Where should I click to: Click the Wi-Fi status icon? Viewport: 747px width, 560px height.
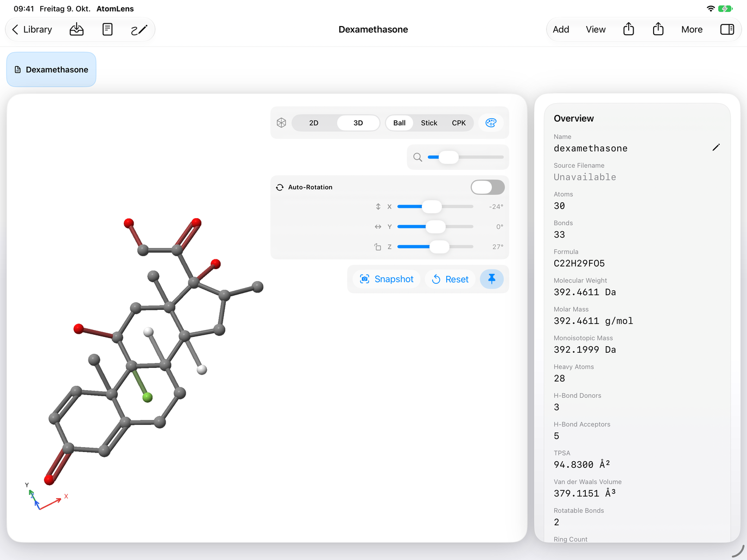(711, 9)
